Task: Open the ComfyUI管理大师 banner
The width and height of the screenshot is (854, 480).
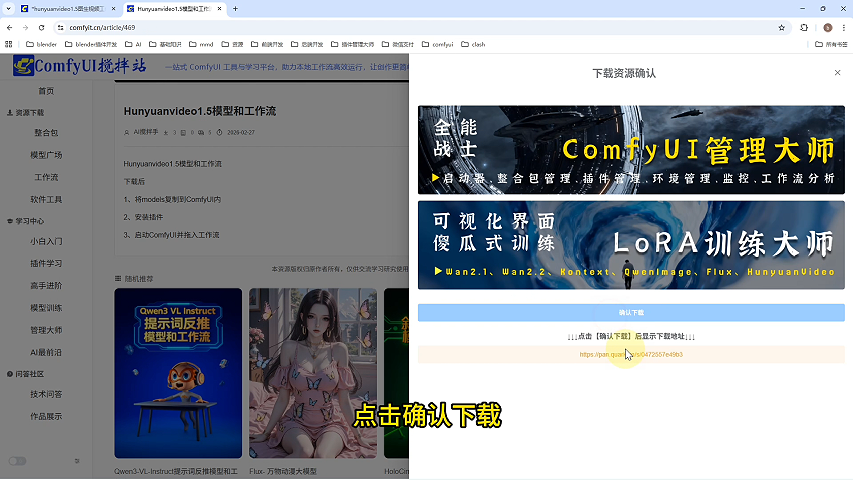Action: [x=631, y=150]
